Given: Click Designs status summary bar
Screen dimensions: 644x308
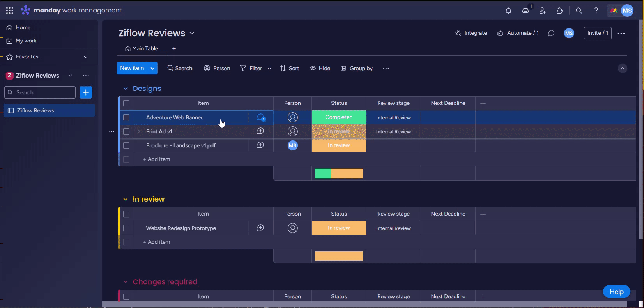Looking at the screenshot, I should click(x=339, y=173).
